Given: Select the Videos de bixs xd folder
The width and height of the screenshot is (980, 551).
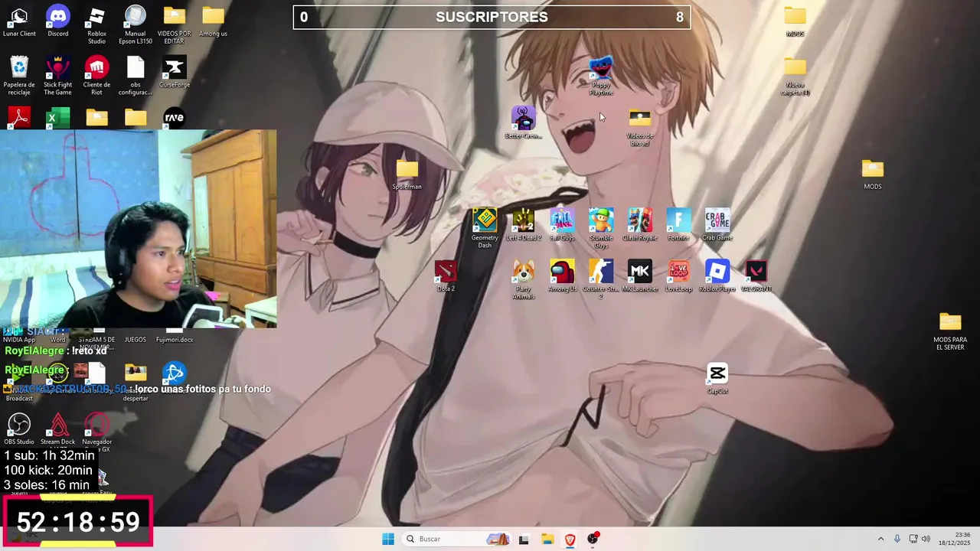Looking at the screenshot, I should [x=639, y=127].
